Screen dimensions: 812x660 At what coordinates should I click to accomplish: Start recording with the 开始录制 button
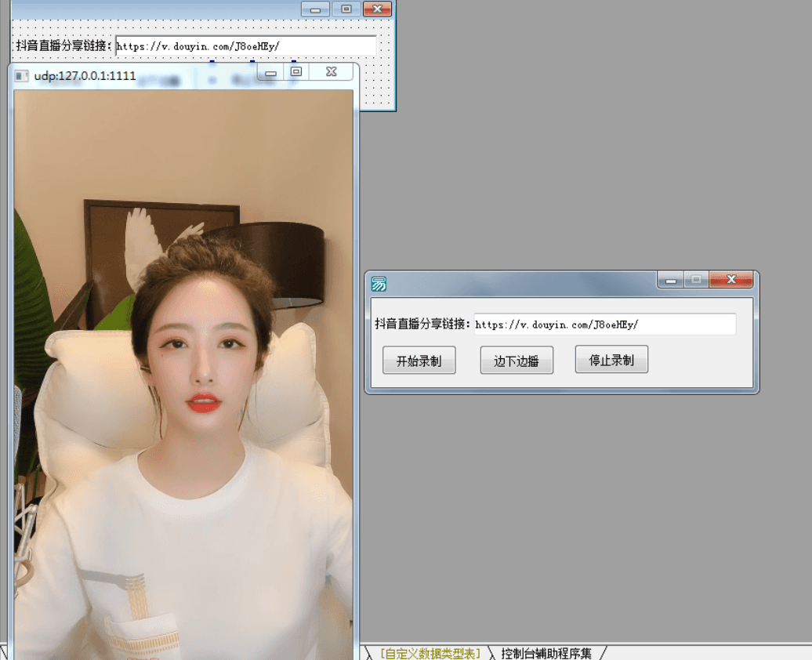click(x=419, y=360)
